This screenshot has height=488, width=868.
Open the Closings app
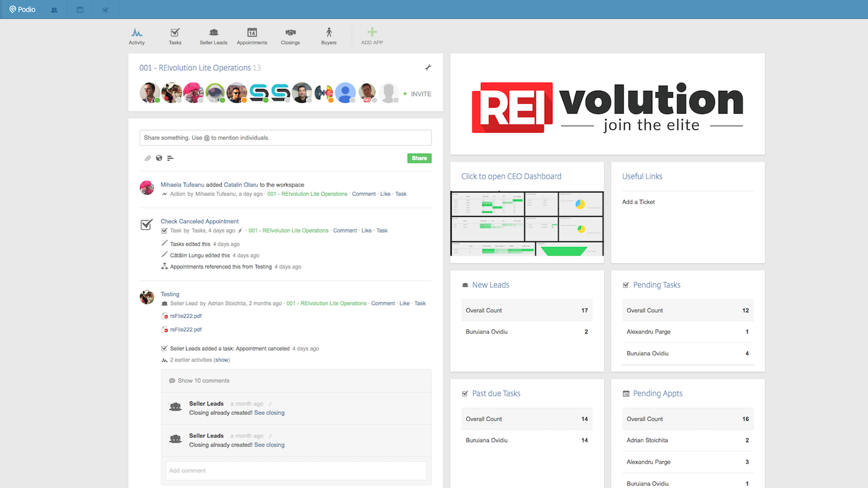coord(290,36)
